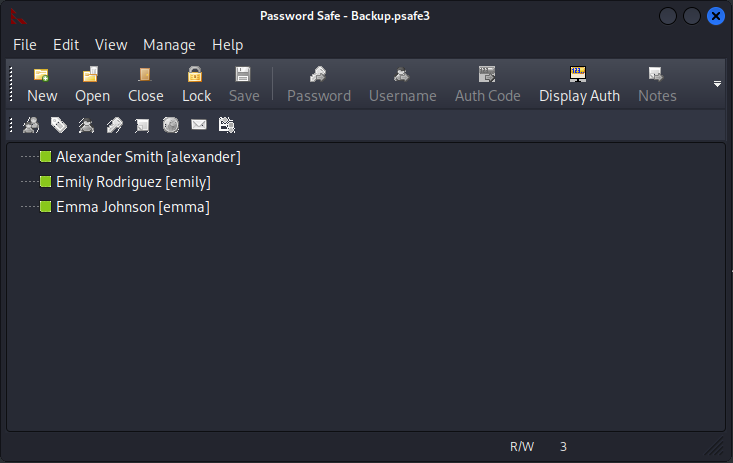Click green entry icon beside Emma Johnson
Screen dimensions: 733x463
45,206
